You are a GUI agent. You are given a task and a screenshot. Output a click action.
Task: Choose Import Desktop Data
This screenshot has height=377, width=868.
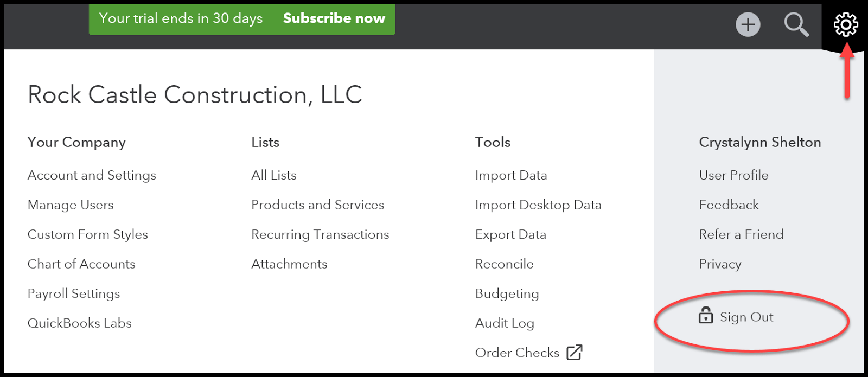point(538,205)
